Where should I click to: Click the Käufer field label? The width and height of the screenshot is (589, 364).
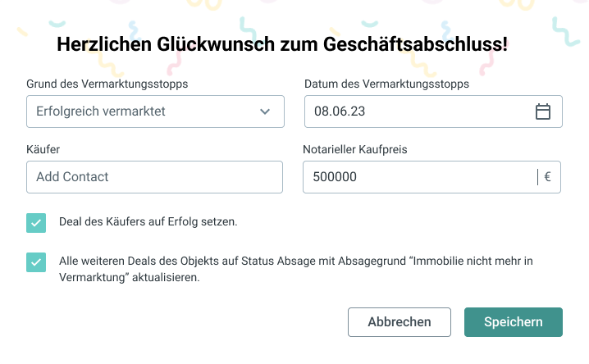coord(43,149)
